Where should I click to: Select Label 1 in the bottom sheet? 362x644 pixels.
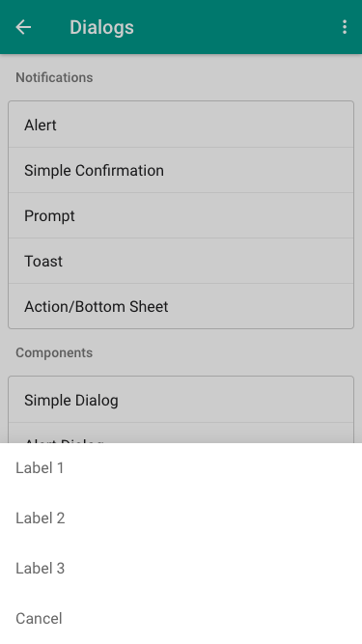coord(181,468)
